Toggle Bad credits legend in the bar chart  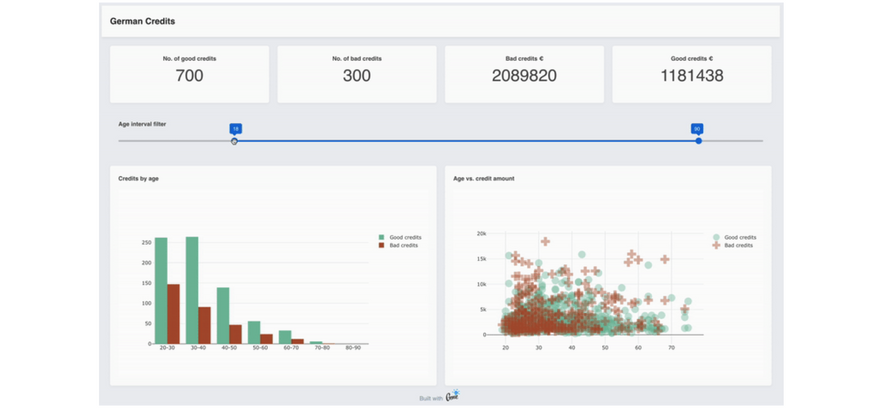[398, 245]
